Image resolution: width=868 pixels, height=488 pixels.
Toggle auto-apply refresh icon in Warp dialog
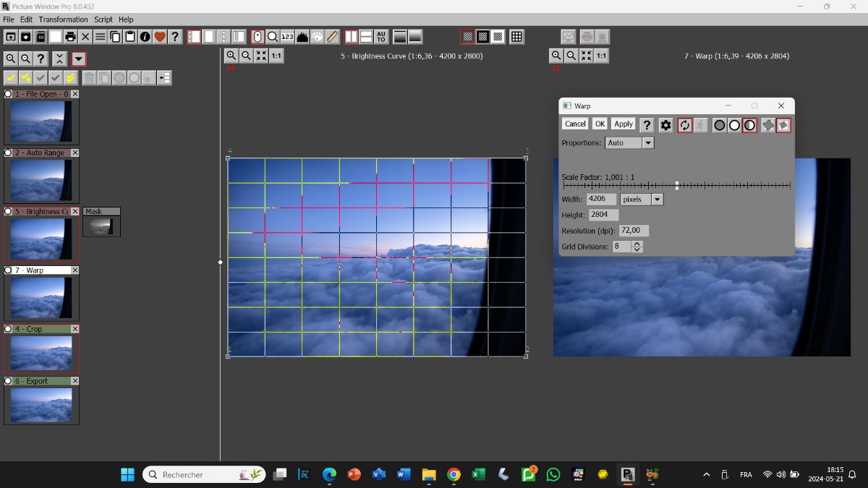click(x=685, y=125)
